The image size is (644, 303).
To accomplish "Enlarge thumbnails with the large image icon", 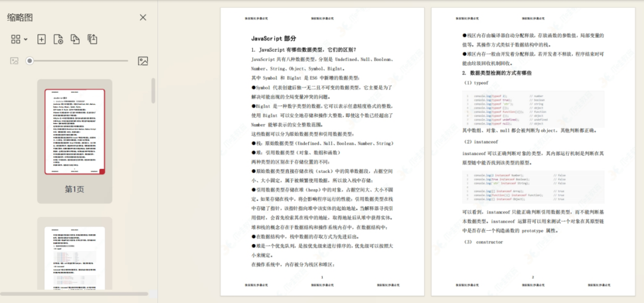I will [x=143, y=61].
